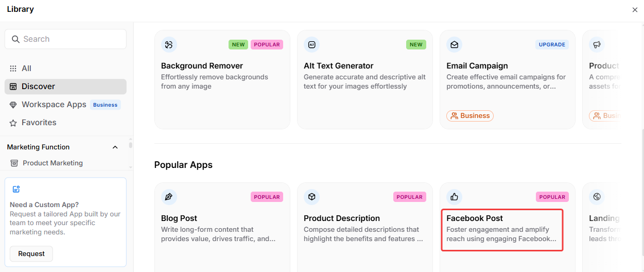Open Workspace Apps in sidebar

54,105
